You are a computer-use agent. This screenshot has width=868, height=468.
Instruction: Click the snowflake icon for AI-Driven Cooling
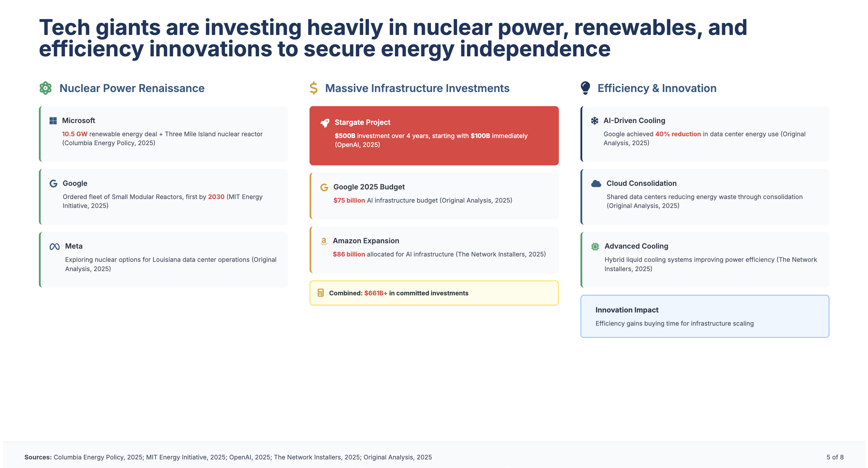click(x=595, y=121)
